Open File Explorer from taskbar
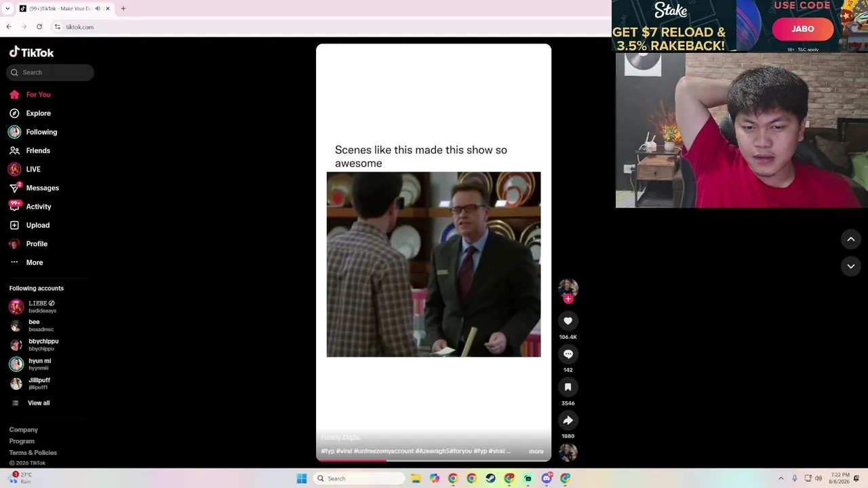The height and width of the screenshot is (488, 868). pos(416,479)
